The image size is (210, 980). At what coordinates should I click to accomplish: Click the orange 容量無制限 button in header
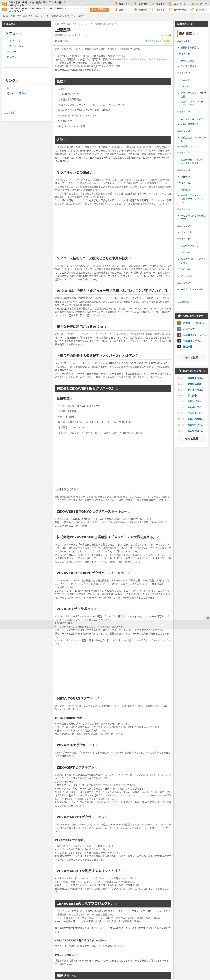click(99, 9)
